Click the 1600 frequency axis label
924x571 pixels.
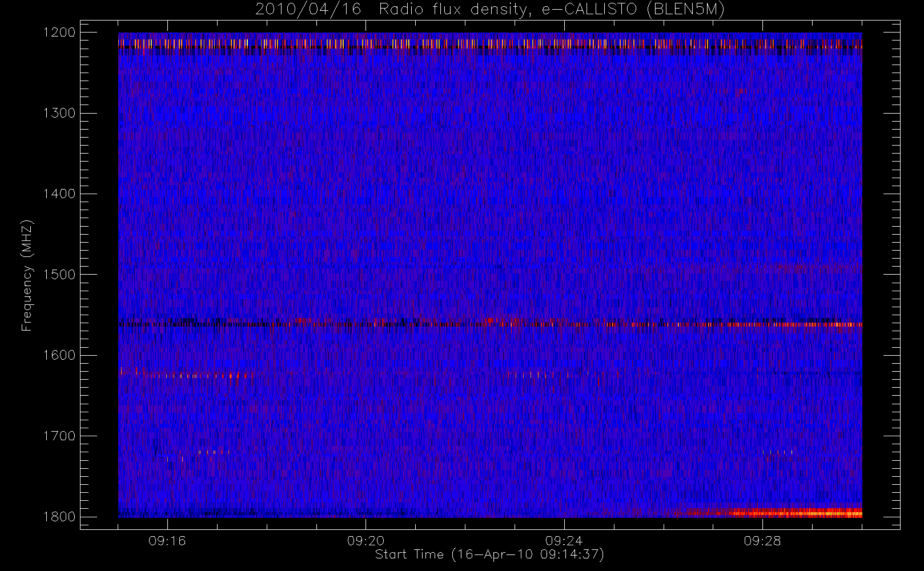pyautogui.click(x=59, y=355)
